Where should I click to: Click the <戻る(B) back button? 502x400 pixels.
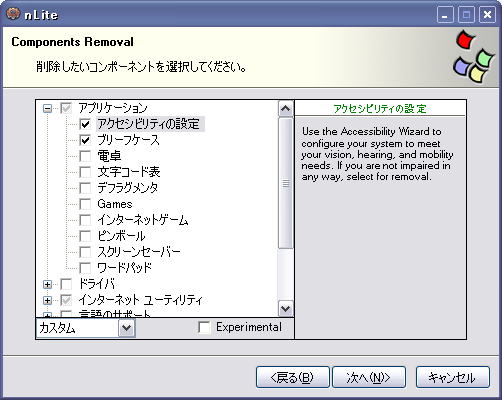point(293,377)
